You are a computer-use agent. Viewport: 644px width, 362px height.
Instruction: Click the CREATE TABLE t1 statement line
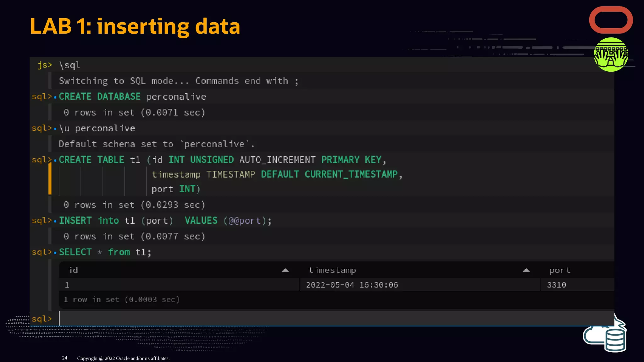(222, 160)
